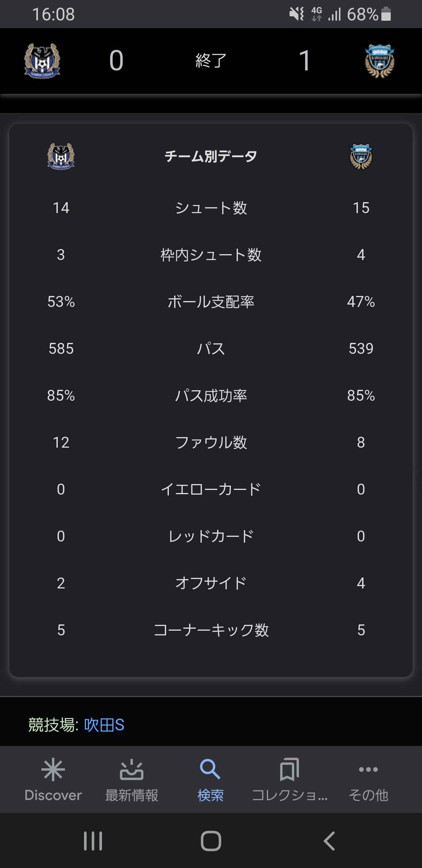Viewport: 422px width, 868px height.
Task: Tap the Android back button
Action: [x=329, y=841]
